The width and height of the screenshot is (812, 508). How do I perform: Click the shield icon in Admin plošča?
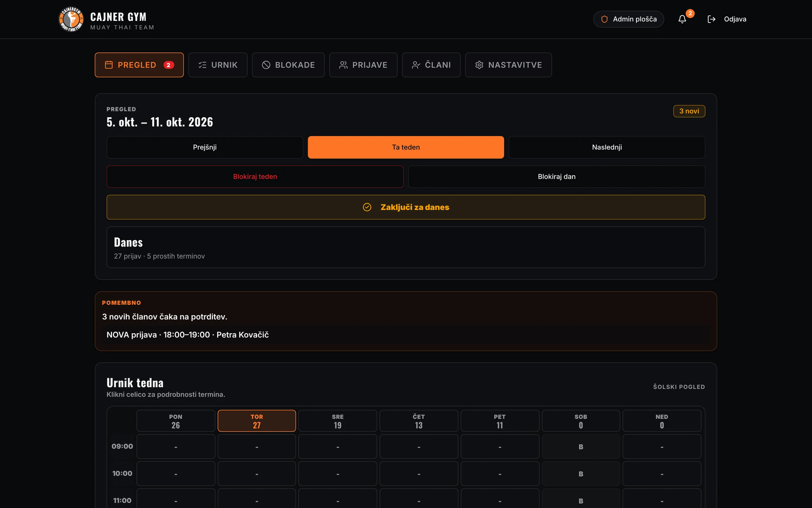604,19
